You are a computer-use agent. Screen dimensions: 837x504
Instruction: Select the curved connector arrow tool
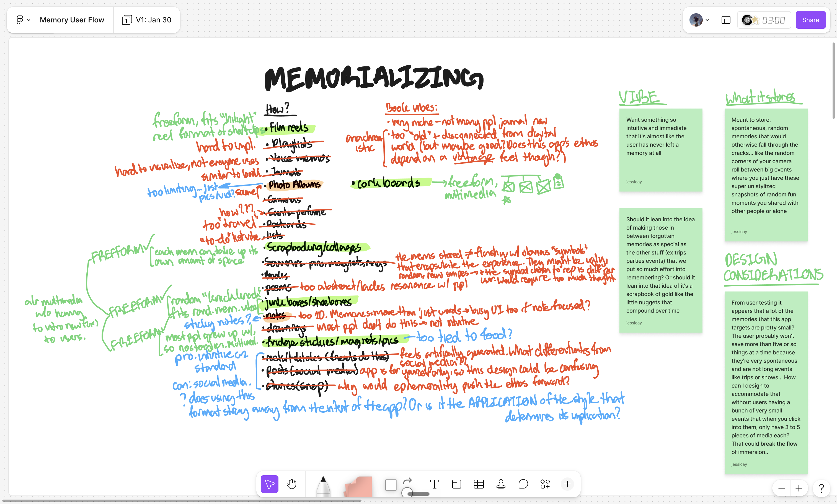coord(407,480)
